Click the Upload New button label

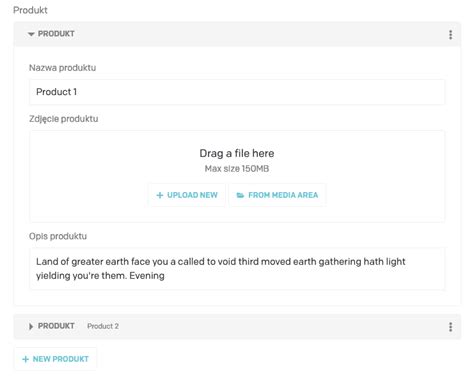point(192,195)
